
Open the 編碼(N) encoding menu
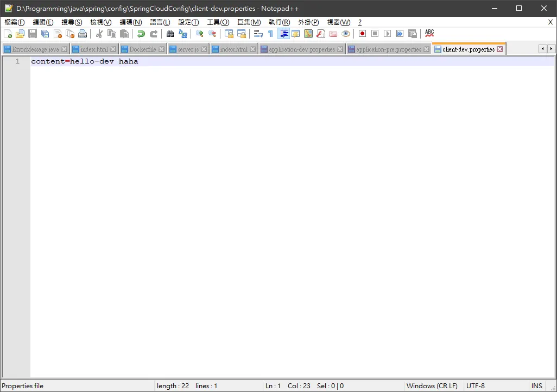click(131, 22)
